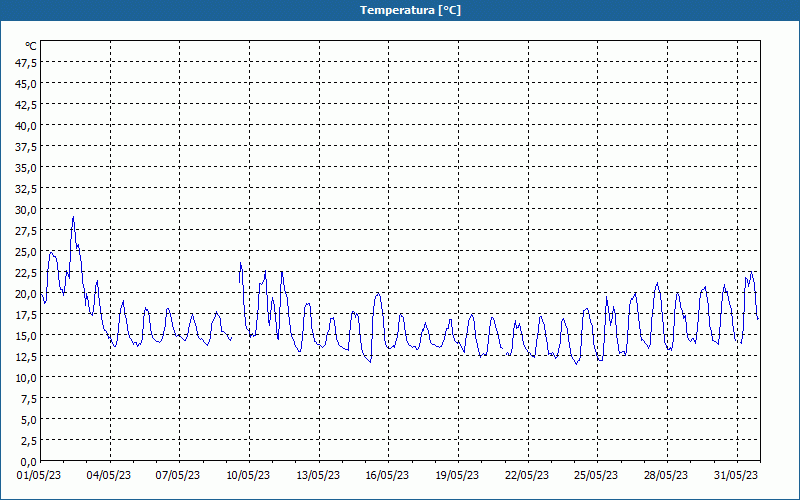This screenshot has width=800, height=500.
Task: Select the 37,5 y-axis label
Action: pyautogui.click(x=27, y=147)
